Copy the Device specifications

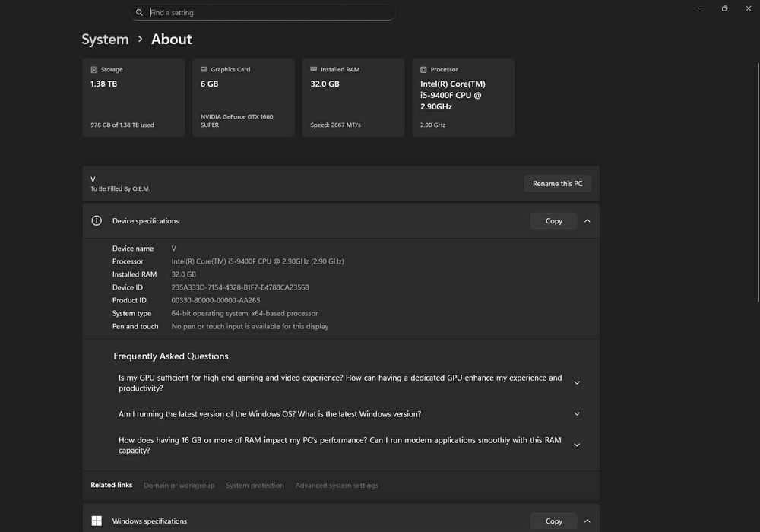pyautogui.click(x=554, y=221)
